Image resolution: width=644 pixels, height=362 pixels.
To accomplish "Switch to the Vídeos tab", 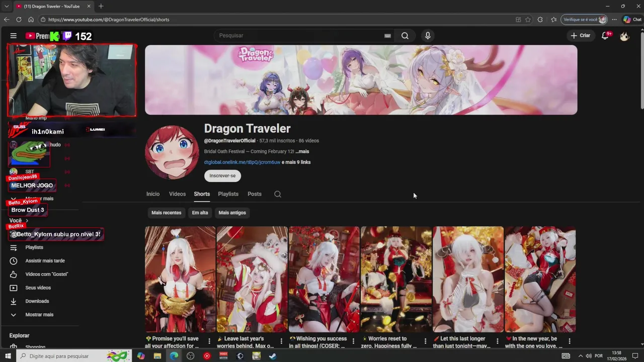I will click(177, 194).
